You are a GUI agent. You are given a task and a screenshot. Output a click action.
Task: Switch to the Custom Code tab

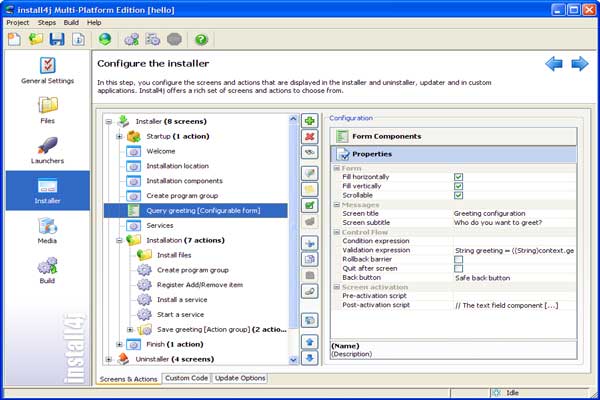point(186,378)
